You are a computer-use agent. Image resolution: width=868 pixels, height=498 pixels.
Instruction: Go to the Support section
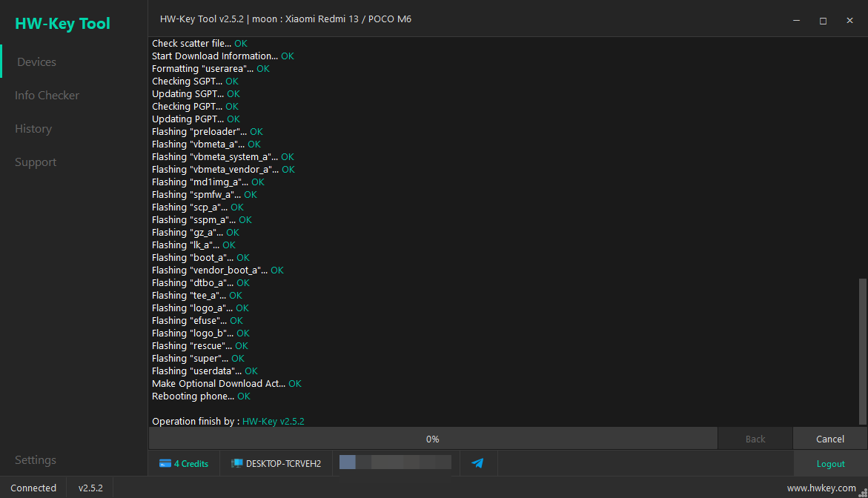(36, 162)
